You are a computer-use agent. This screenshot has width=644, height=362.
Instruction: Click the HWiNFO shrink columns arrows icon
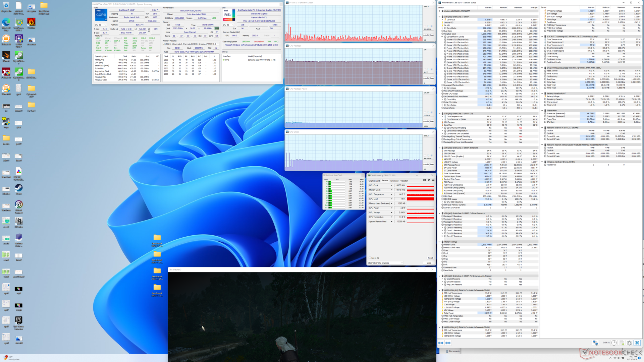(448, 343)
